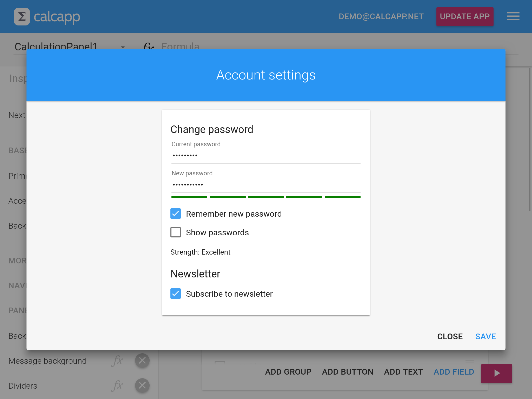The height and width of the screenshot is (399, 532).
Task: Click SAVE in Account settings
Action: [485, 336]
